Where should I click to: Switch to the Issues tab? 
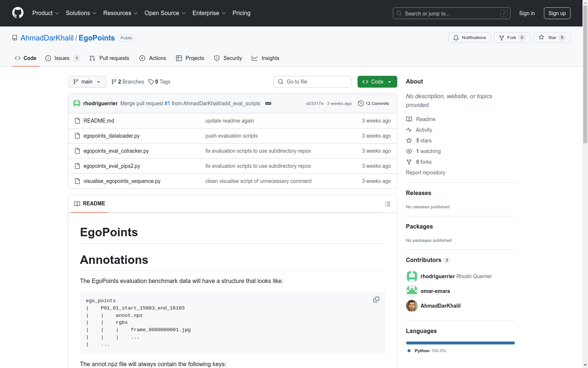click(62, 58)
